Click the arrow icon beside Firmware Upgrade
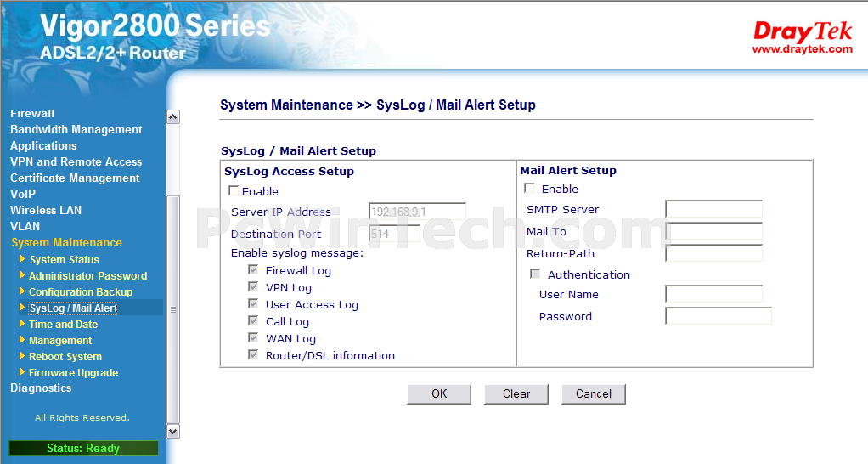The width and height of the screenshot is (868, 464). coord(22,371)
